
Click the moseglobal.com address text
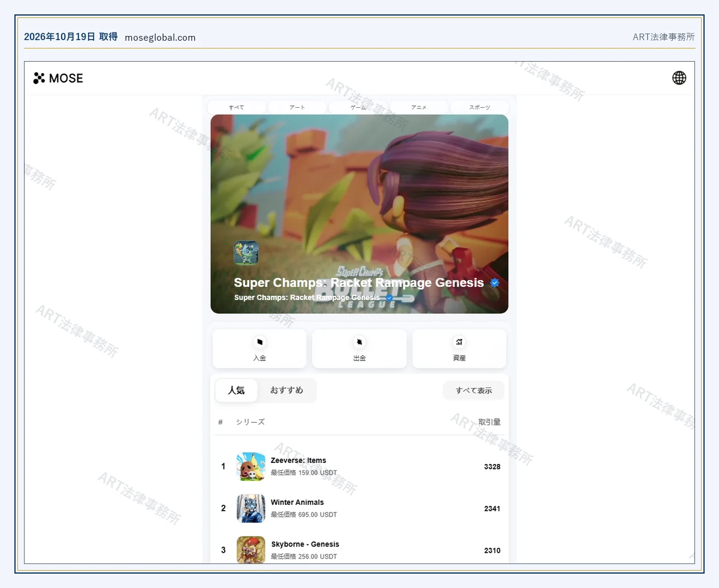click(160, 37)
